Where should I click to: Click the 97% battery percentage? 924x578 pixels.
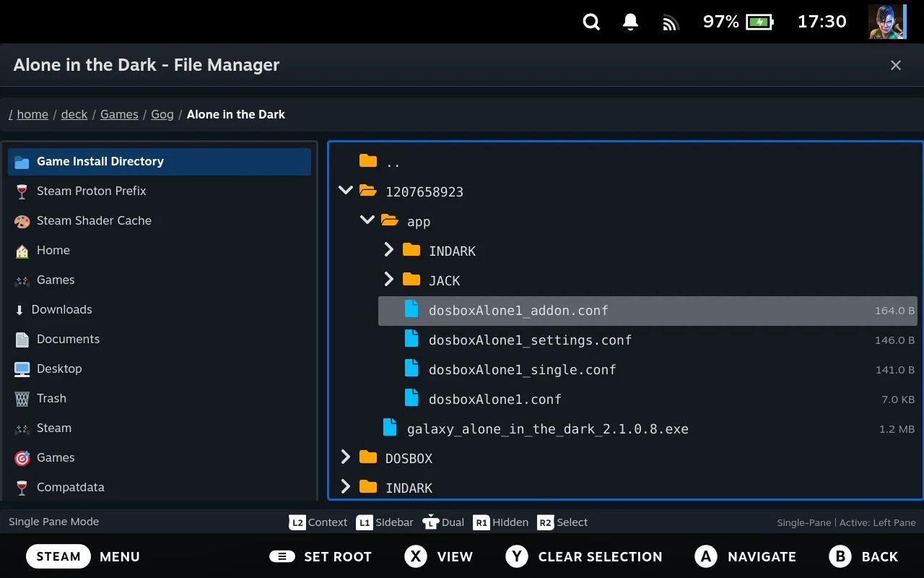[721, 22]
